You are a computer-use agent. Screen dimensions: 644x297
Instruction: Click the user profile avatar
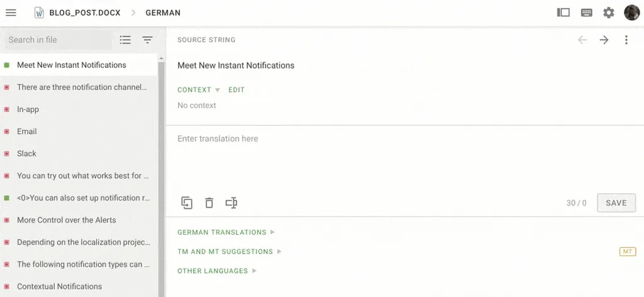[631, 13]
